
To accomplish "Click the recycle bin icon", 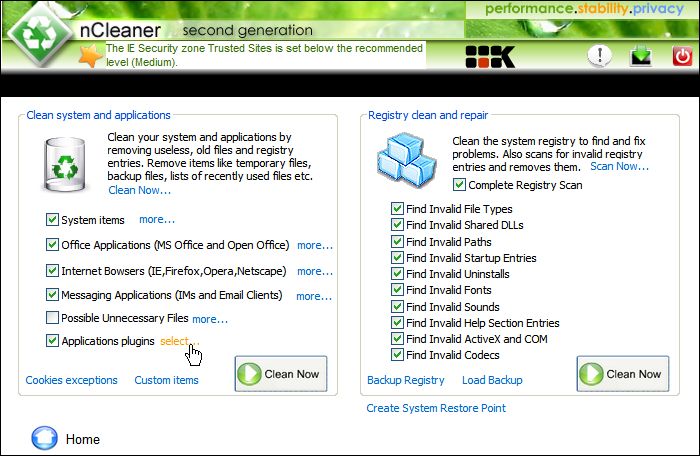I will [65, 165].
